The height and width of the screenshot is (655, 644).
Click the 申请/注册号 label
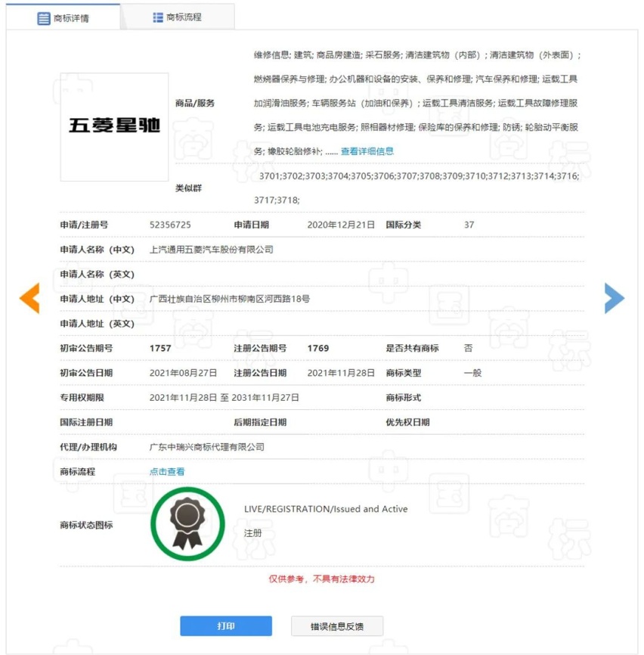coord(84,225)
